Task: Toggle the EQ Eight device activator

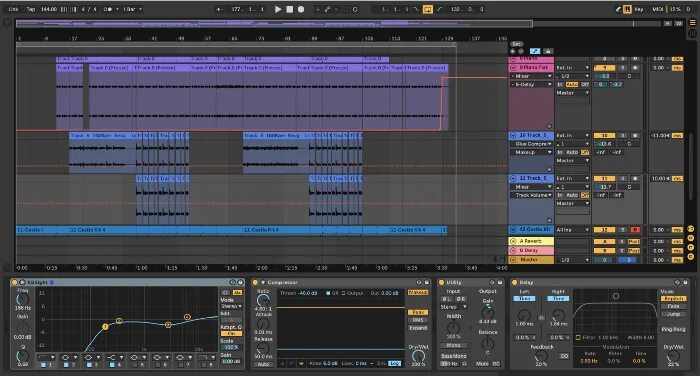Action: [14, 282]
